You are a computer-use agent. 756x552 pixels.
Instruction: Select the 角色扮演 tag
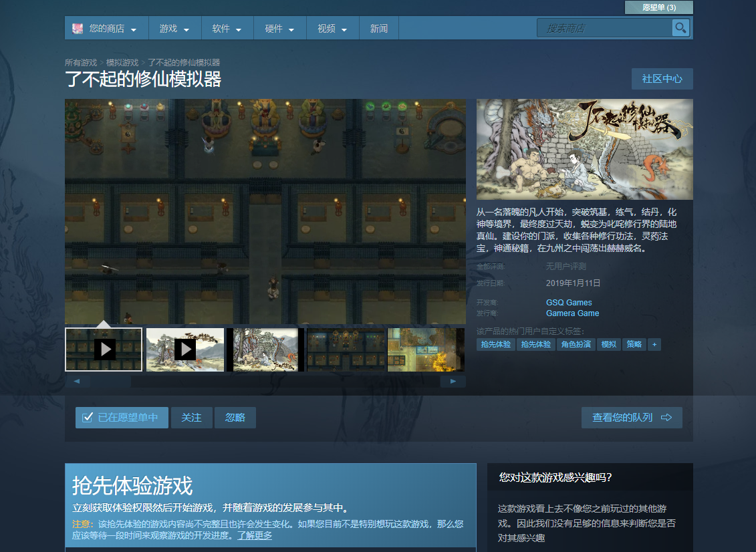coord(576,344)
